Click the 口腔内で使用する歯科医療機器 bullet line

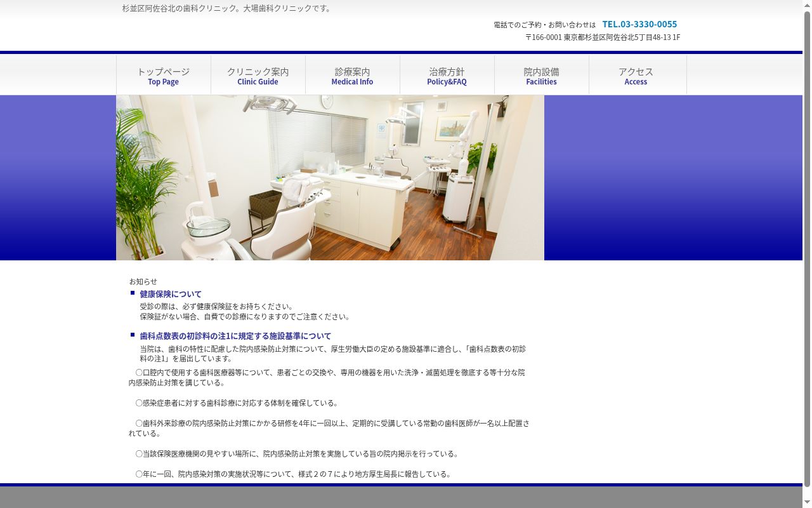pyautogui.click(x=327, y=378)
